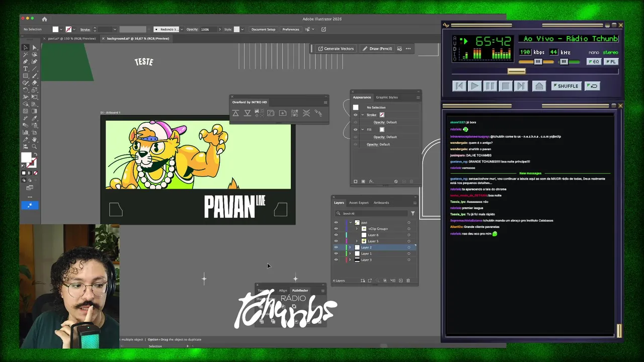644x362 pixels.
Task: Click Add New Effect fx icon
Action: click(371, 182)
